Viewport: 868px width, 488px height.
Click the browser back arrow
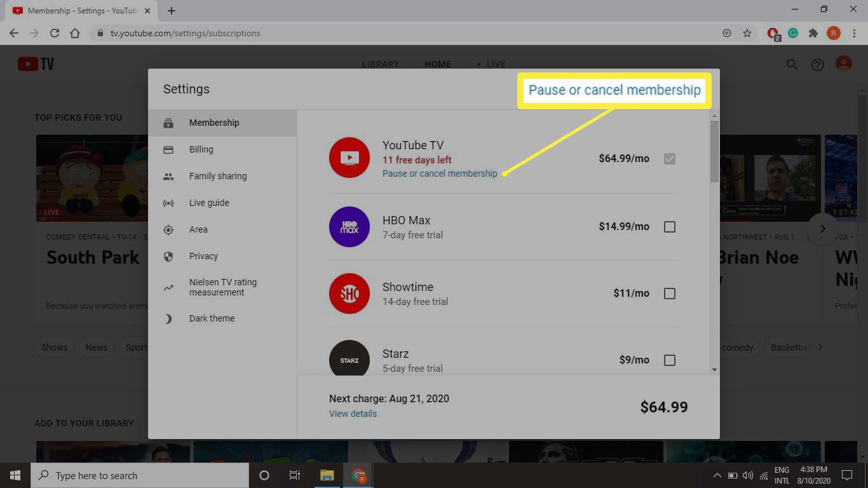pyautogui.click(x=14, y=33)
